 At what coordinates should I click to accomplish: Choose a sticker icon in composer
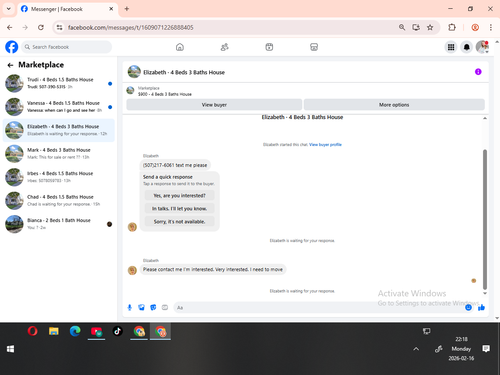(x=153, y=307)
